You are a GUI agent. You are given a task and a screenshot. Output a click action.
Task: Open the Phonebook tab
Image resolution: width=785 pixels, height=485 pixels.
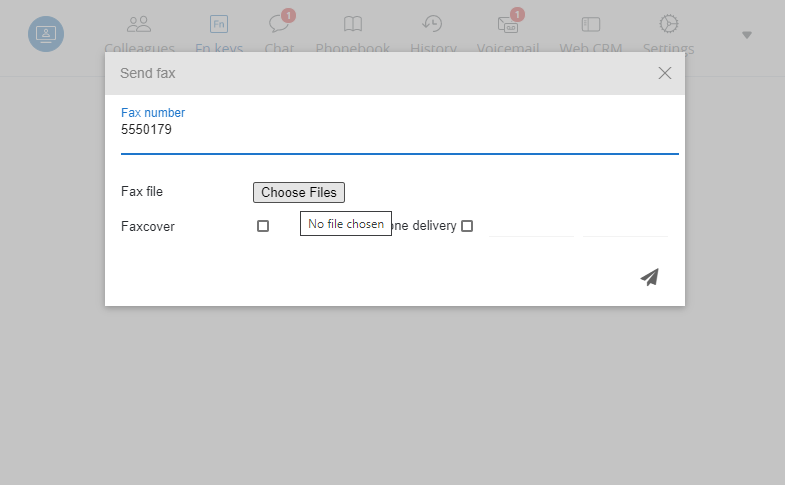point(352,34)
